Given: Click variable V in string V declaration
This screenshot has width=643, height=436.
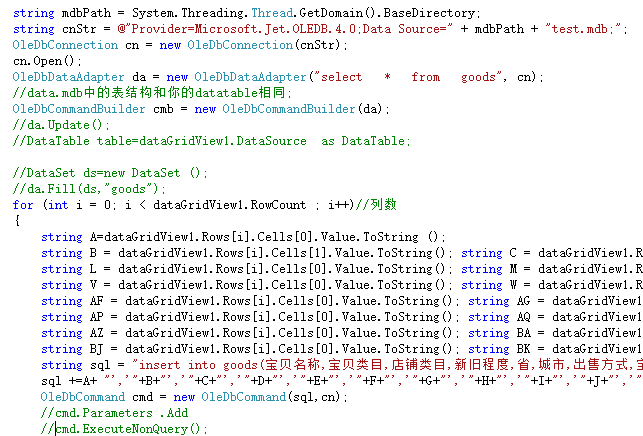Looking at the screenshot, I should tap(93, 285).
